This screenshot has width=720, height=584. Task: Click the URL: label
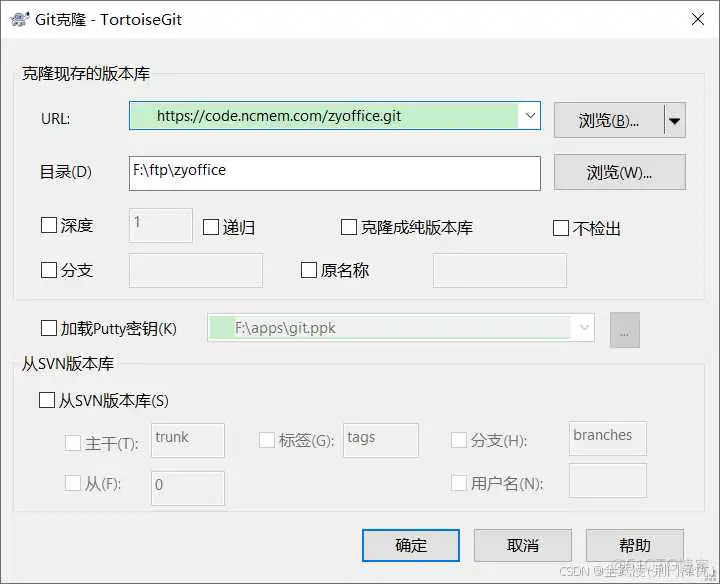pyautogui.click(x=56, y=119)
